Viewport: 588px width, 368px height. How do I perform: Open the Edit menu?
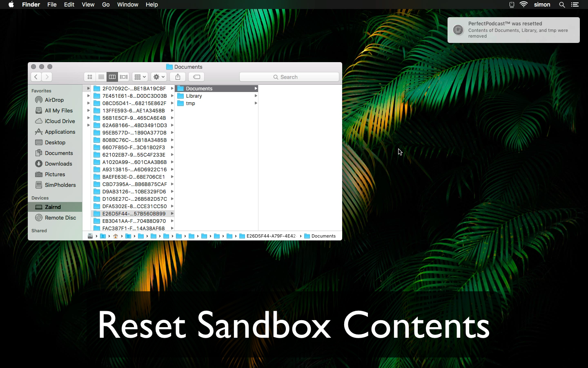coord(69,4)
